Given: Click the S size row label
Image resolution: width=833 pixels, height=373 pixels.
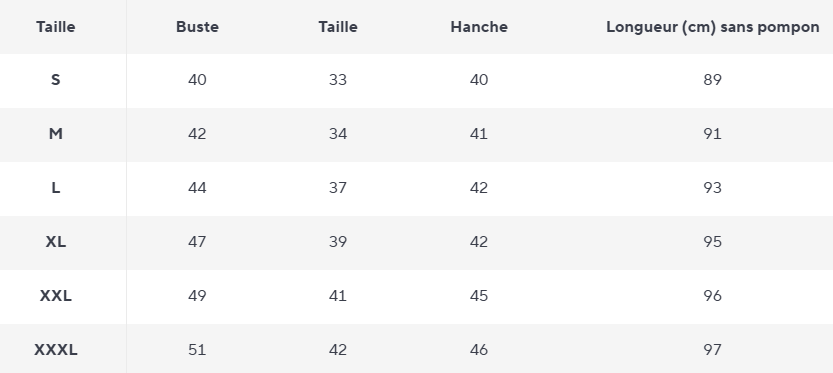Looking at the screenshot, I should pos(55,80).
